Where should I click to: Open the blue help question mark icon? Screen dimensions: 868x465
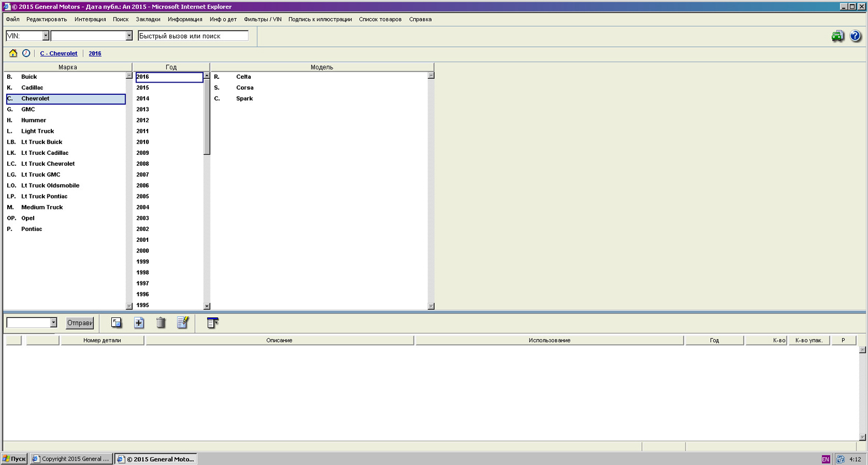coord(855,36)
